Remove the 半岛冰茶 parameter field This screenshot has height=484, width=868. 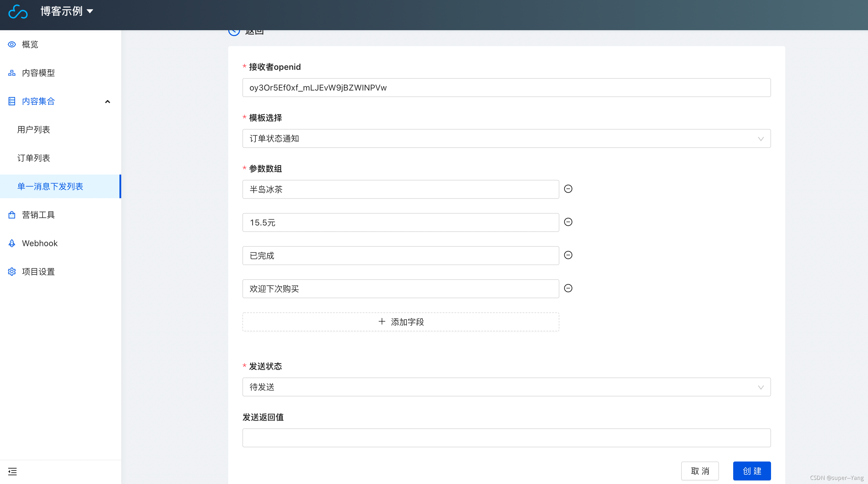[568, 189]
